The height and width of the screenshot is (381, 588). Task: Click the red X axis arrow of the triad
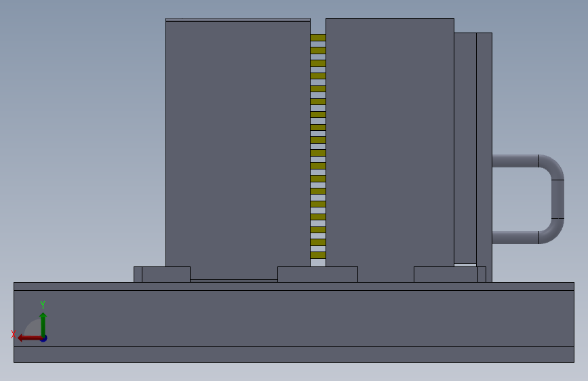coord(29,338)
